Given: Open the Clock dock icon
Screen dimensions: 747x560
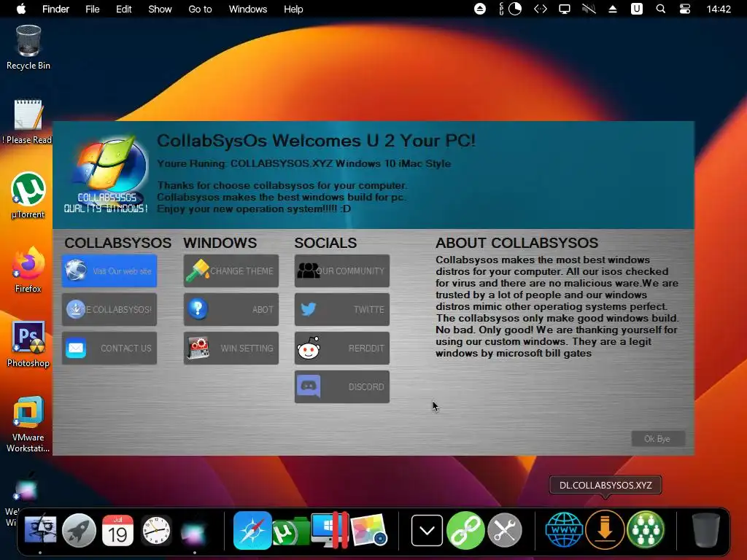Looking at the screenshot, I should click(x=156, y=530).
